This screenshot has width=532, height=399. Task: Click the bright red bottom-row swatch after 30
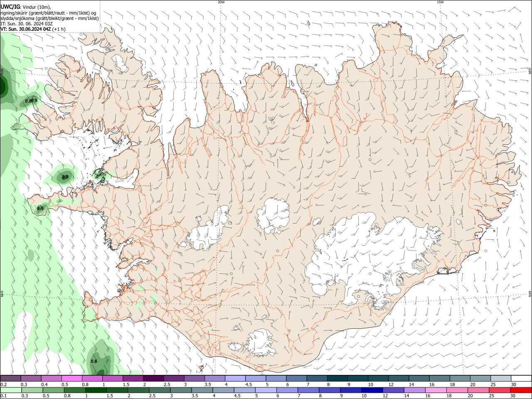[520, 390]
